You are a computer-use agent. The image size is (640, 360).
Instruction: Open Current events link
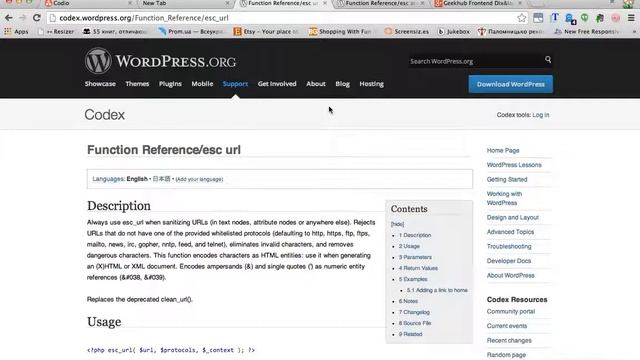point(507,326)
